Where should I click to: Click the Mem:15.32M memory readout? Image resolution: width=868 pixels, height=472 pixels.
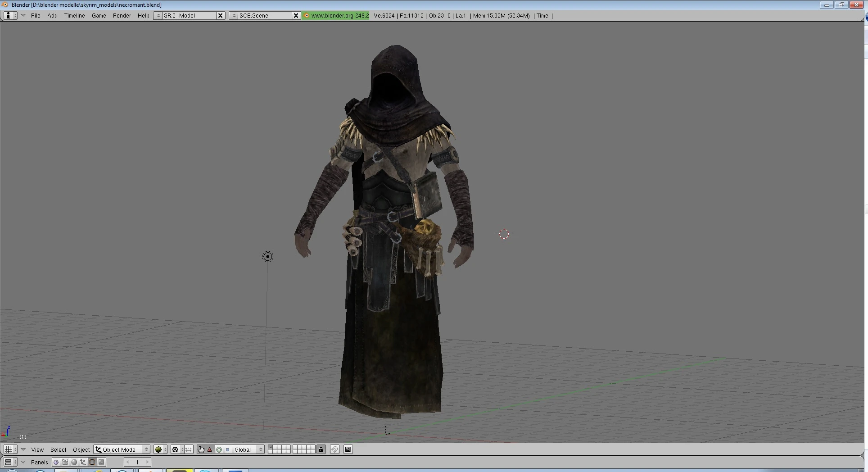(x=501, y=15)
